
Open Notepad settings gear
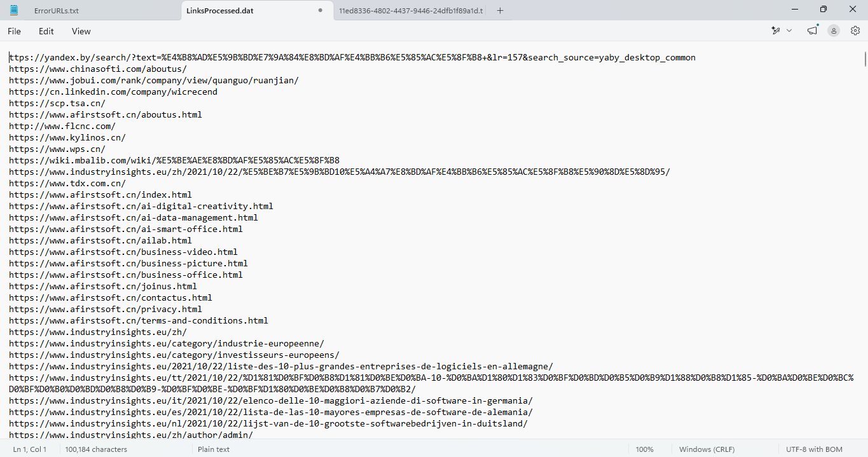click(855, 31)
